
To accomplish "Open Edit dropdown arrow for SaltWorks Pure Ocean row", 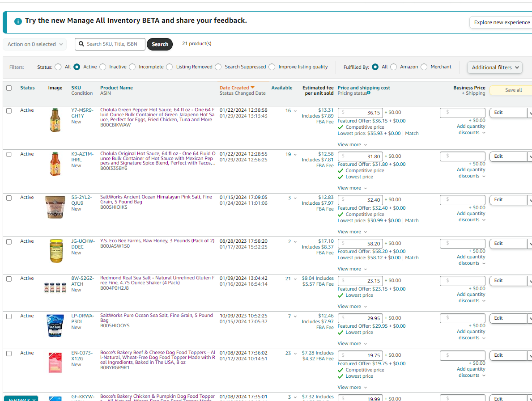I will point(530,318).
